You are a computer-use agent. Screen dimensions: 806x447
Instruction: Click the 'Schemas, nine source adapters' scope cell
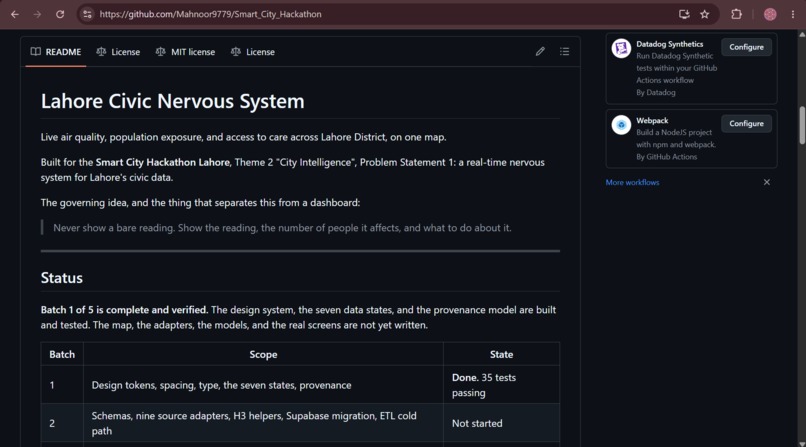point(263,423)
